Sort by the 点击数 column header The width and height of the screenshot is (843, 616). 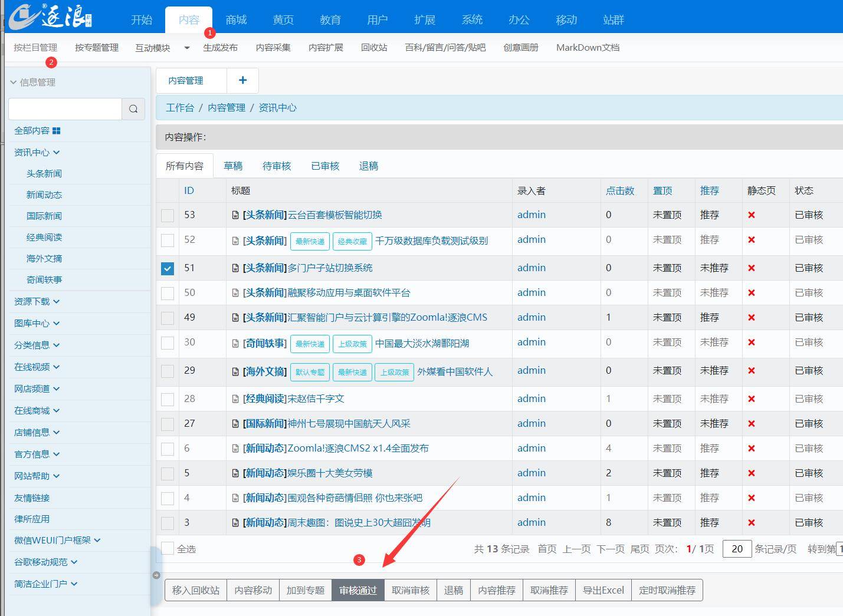click(620, 191)
